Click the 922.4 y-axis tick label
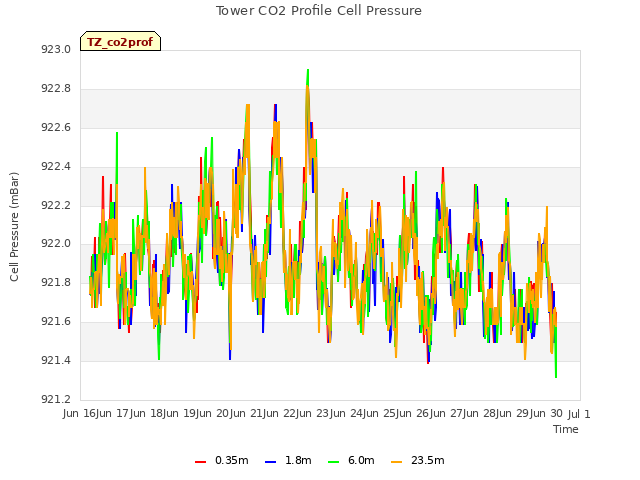 [x=56, y=167]
